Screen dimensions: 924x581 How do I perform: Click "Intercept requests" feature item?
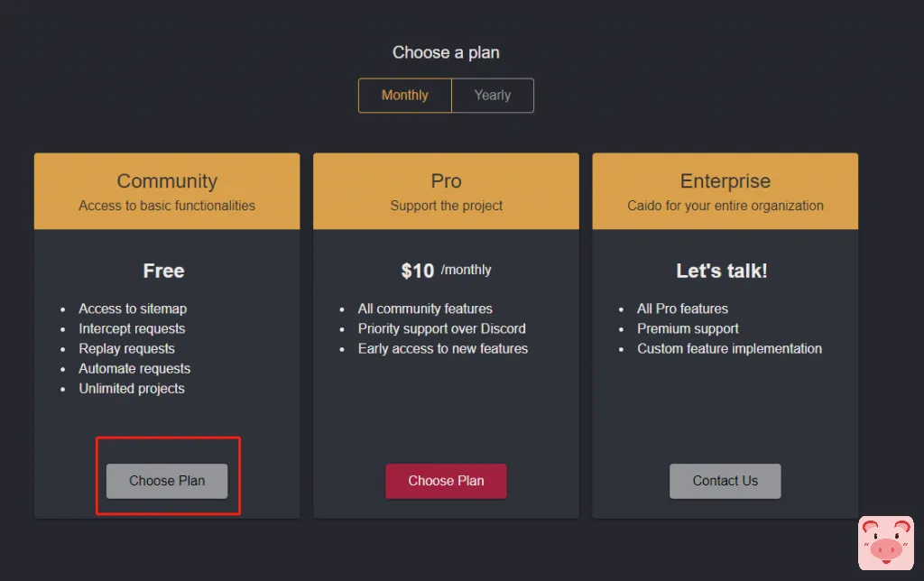(x=132, y=328)
